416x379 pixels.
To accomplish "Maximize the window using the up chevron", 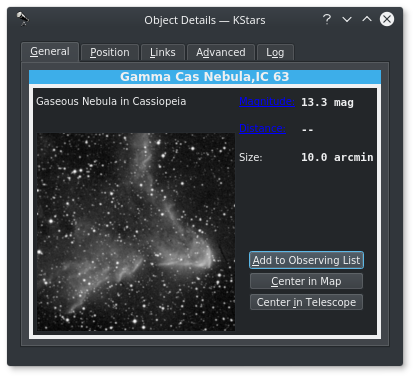I will pyautogui.click(x=367, y=19).
